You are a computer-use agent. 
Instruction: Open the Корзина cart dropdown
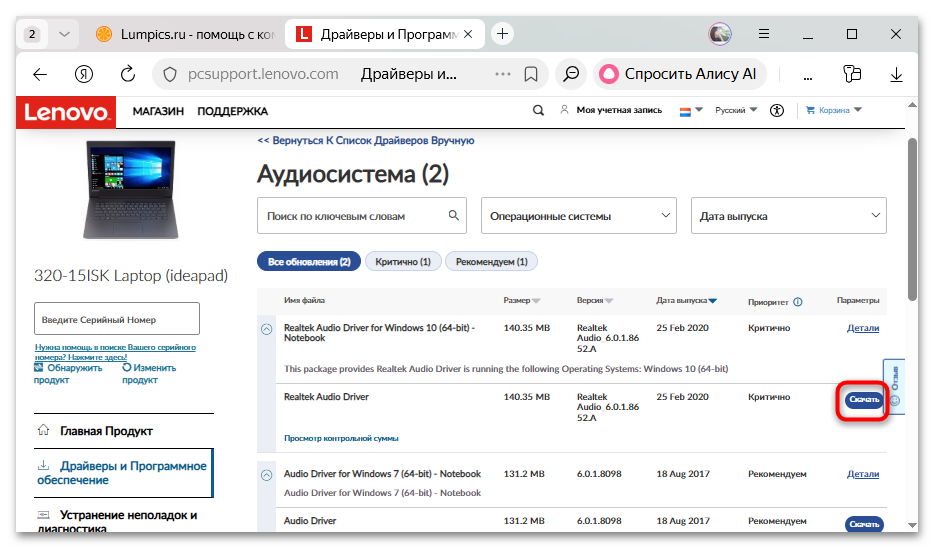[x=833, y=110]
